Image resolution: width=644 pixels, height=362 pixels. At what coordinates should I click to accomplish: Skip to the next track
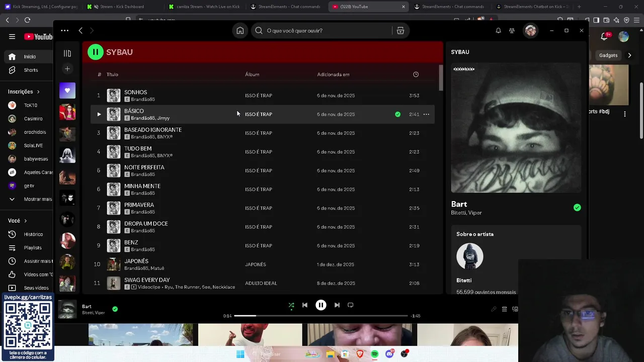337,305
